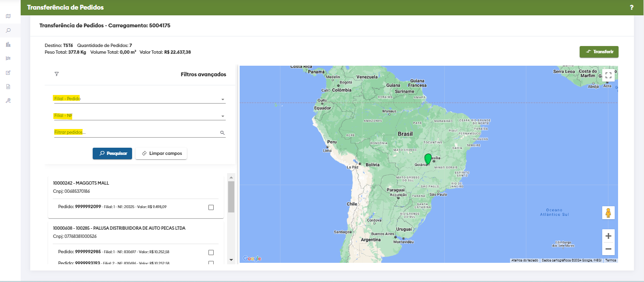
Task: Toggle fullscreen view on the map
Action: (x=608, y=75)
